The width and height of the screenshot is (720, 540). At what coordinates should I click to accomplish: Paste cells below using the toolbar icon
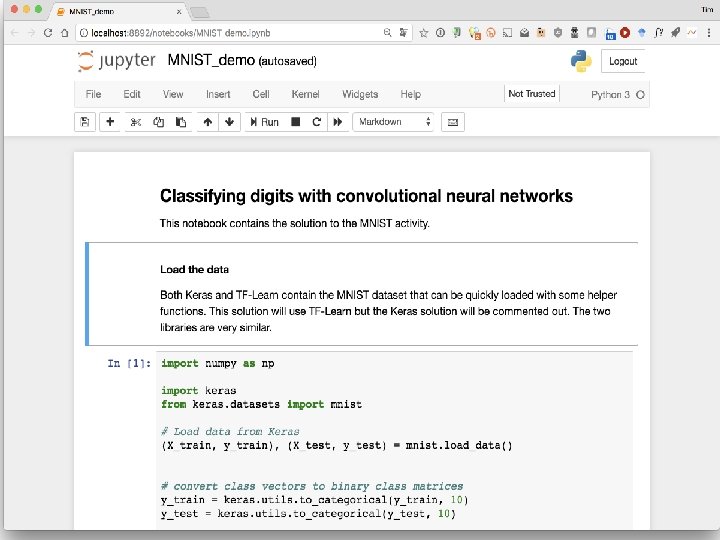pyautogui.click(x=181, y=122)
